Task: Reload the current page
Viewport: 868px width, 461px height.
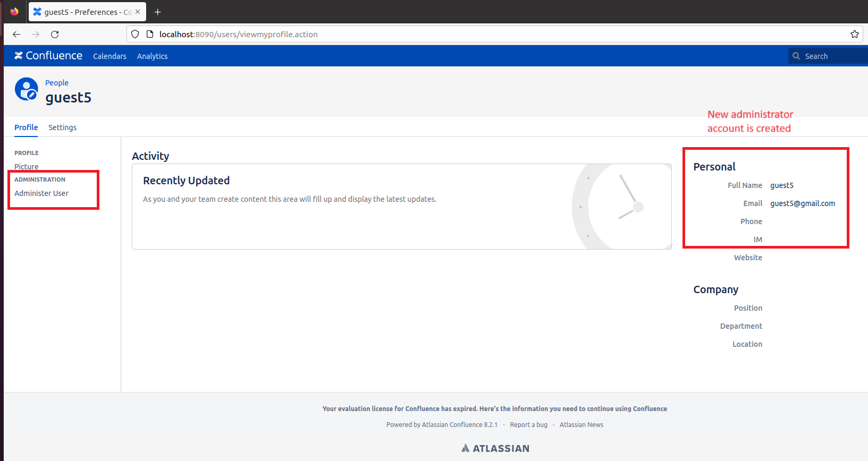Action: pyautogui.click(x=55, y=34)
